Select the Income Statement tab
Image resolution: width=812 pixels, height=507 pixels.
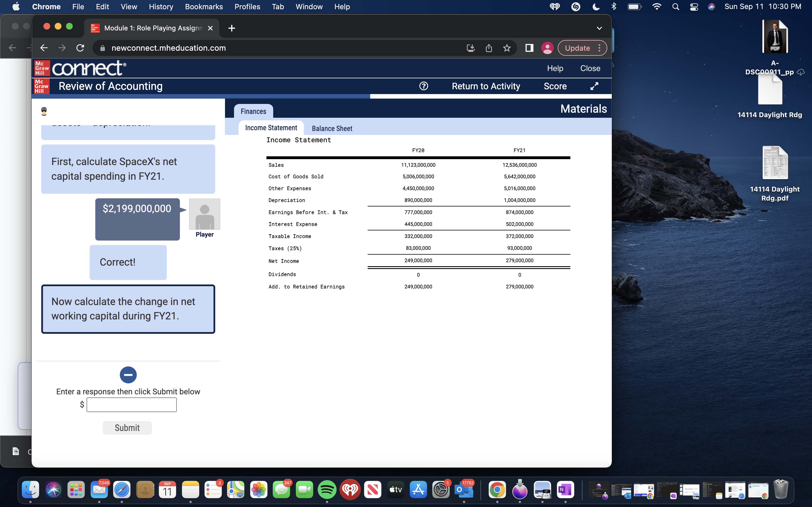[x=270, y=127]
